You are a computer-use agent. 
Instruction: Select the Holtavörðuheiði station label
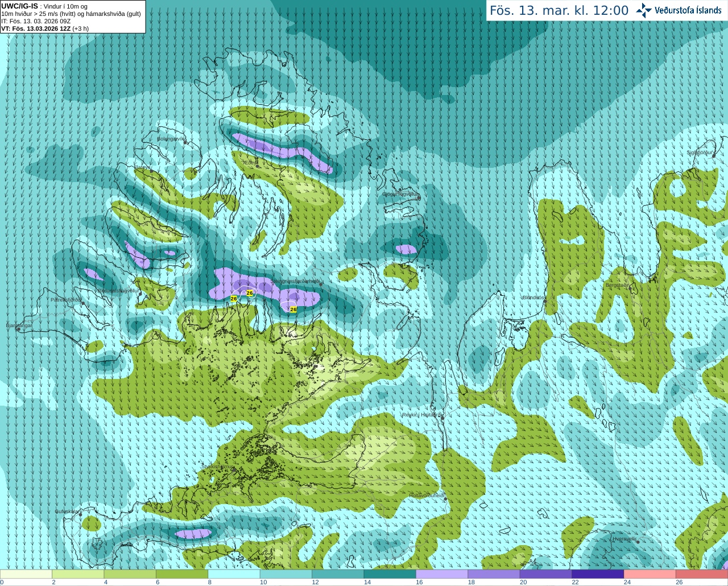click(427, 496)
